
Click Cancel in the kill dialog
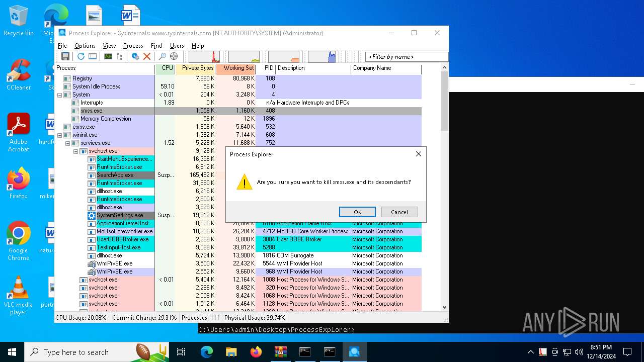pyautogui.click(x=399, y=212)
